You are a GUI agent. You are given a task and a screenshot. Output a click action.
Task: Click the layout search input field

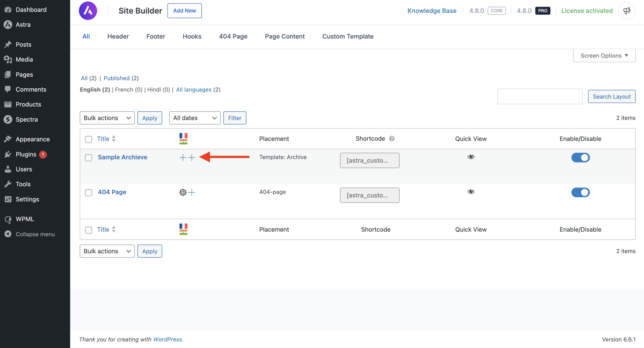coord(540,97)
